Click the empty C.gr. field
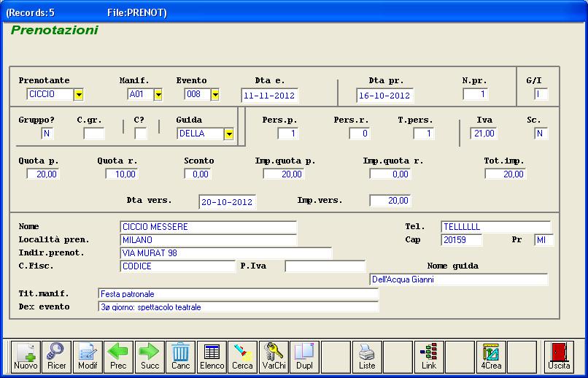588x378 pixels. pyautogui.click(x=94, y=134)
